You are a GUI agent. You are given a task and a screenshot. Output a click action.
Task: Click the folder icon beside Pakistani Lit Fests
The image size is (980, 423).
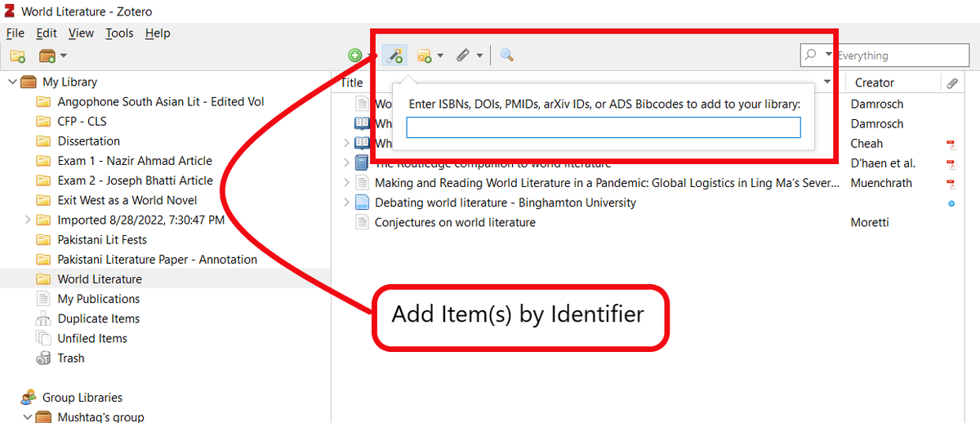tap(43, 239)
